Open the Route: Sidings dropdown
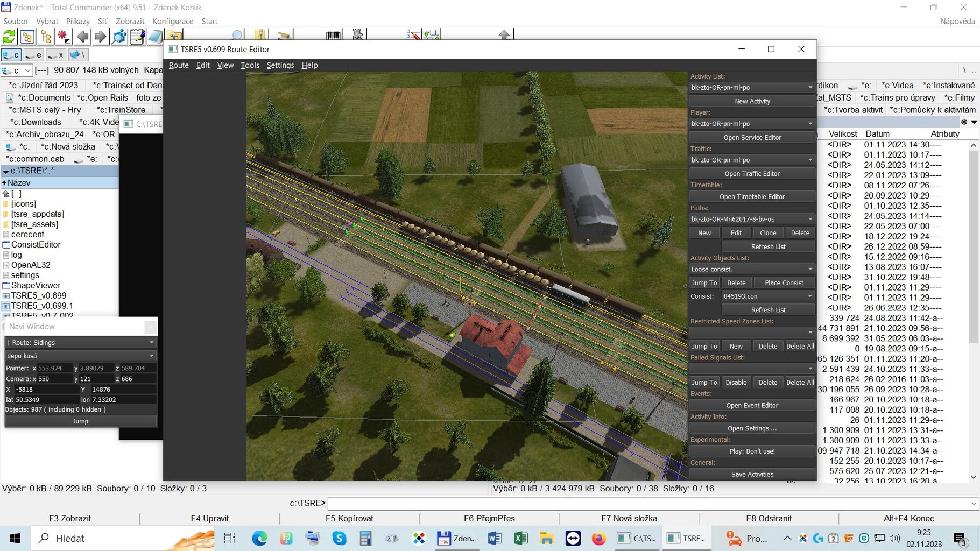The image size is (980, 551). [81, 342]
